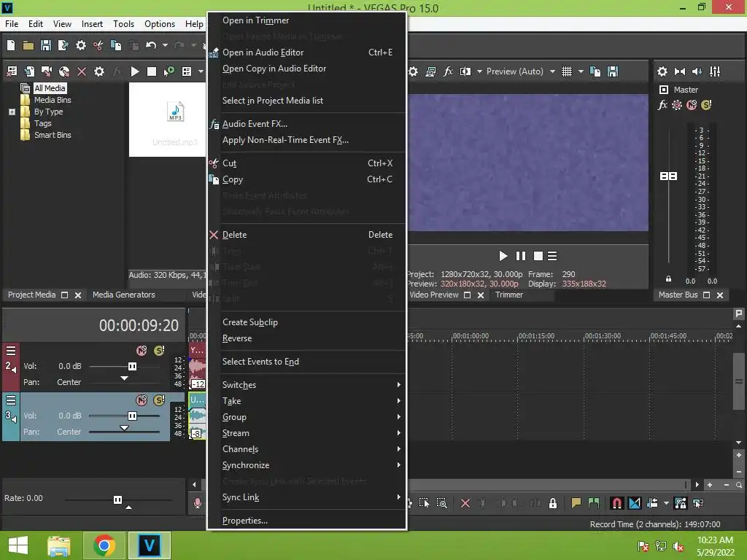Select Smart Bins in the tree
Image resolution: width=747 pixels, height=560 pixels.
(53, 135)
